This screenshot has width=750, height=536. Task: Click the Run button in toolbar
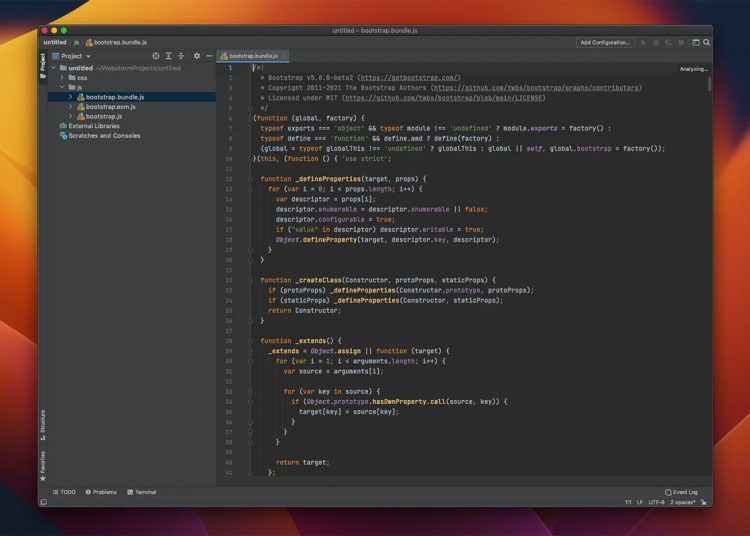tap(643, 42)
